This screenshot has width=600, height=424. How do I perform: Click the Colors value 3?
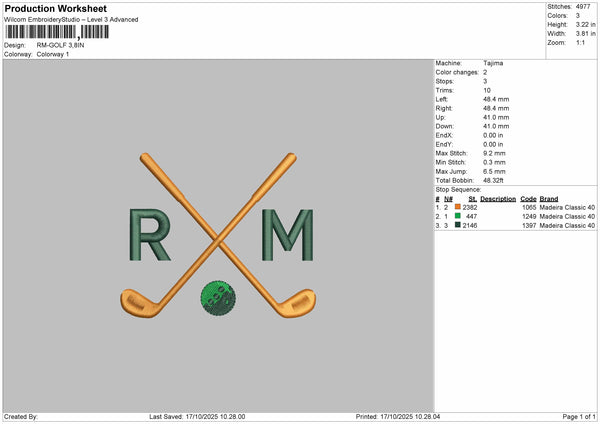[x=578, y=16]
